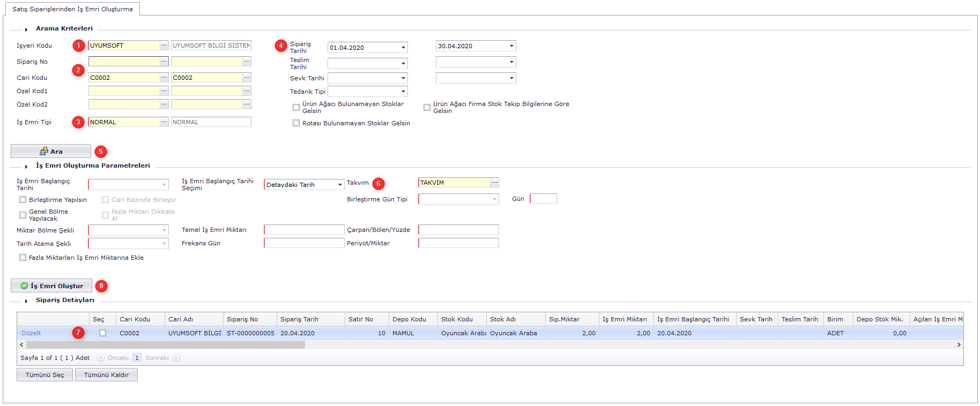
Task: Open lookup button for İşyeri Kodu field
Action: (164, 46)
